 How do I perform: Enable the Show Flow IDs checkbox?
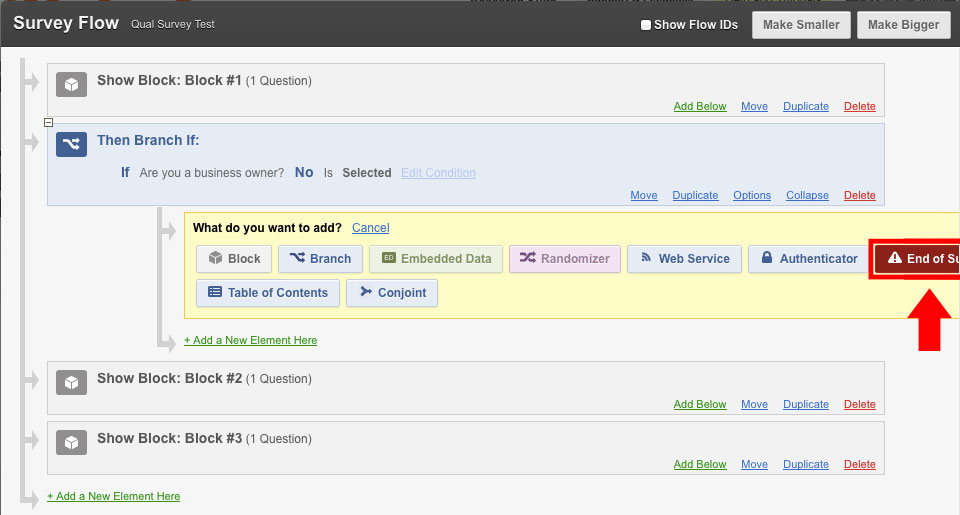tap(646, 25)
